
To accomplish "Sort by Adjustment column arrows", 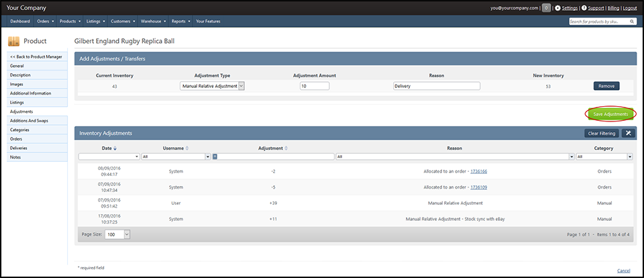I will [x=286, y=148].
